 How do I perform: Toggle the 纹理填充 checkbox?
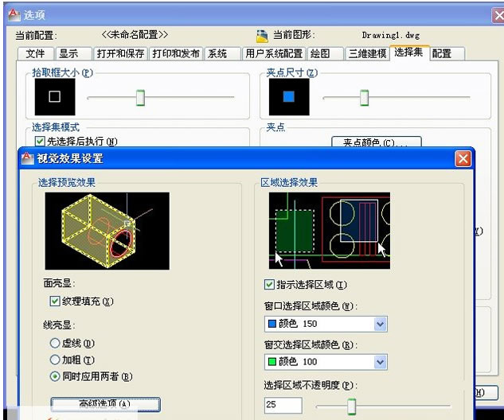click(55, 301)
